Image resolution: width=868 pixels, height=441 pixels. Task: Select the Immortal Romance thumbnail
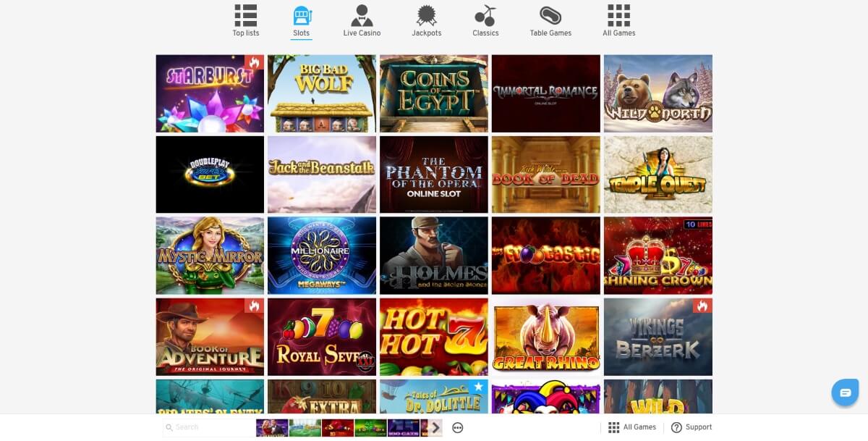546,93
